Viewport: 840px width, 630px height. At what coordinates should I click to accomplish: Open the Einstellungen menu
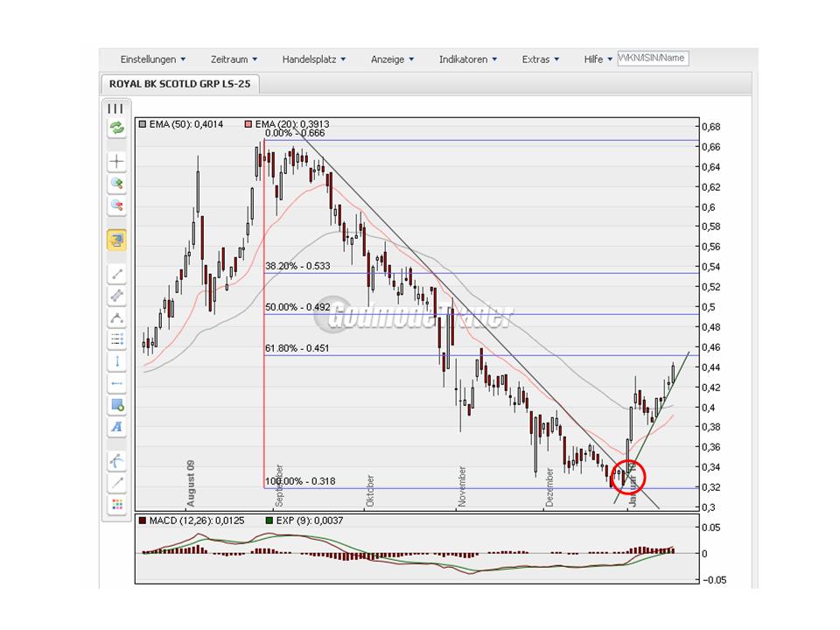[151, 59]
